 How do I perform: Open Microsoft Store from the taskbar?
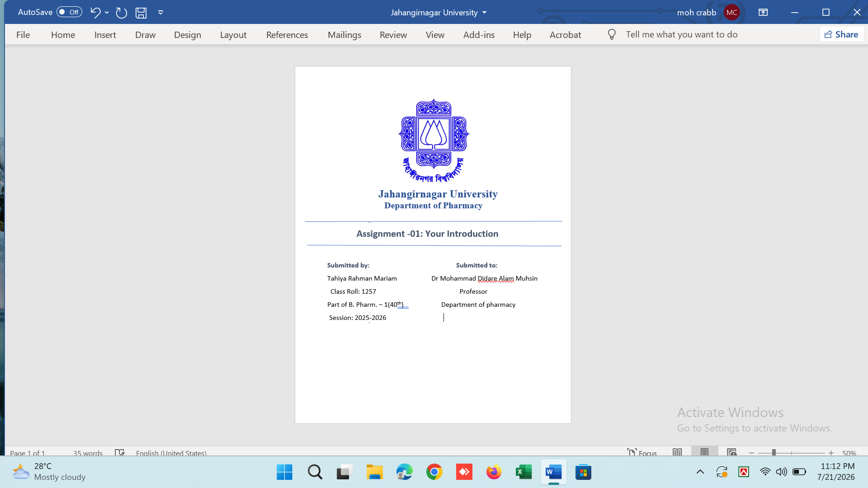coord(583,472)
